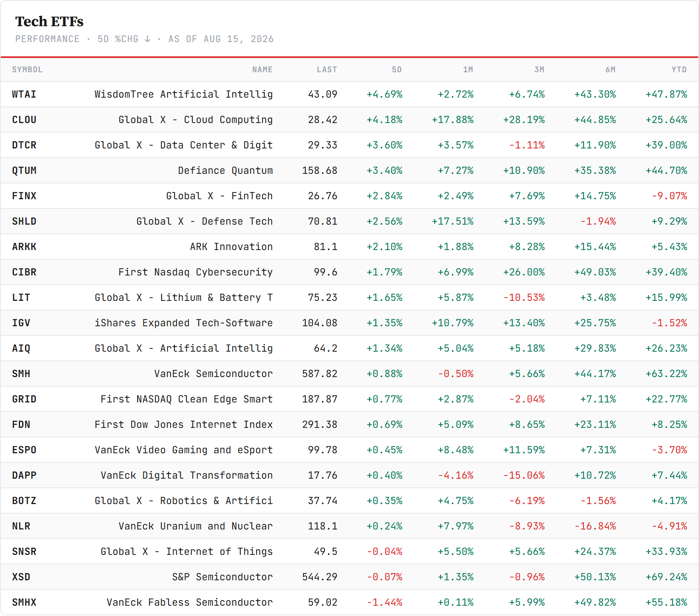699x616 pixels.
Task: Click the IGV ticker symbol
Action: [21, 323]
